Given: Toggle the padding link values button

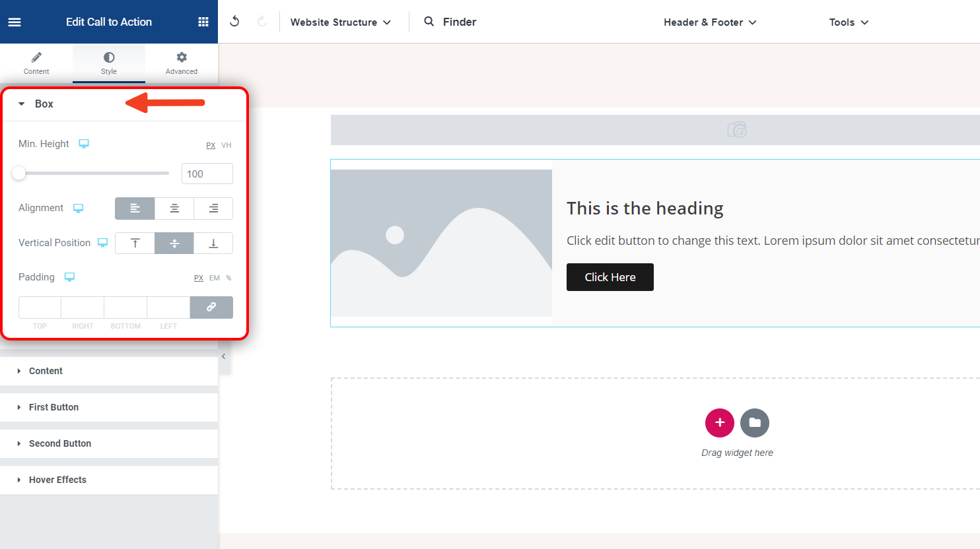Looking at the screenshot, I should (211, 307).
